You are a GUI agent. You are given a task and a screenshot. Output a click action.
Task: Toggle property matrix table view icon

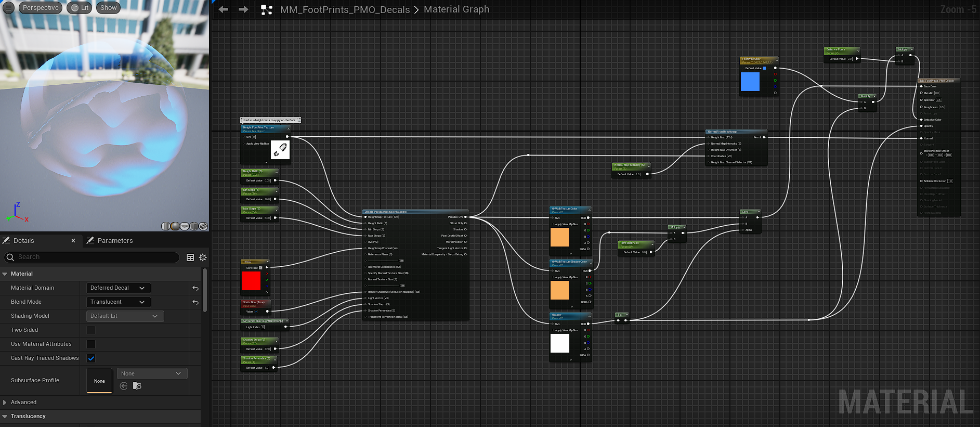pos(190,257)
